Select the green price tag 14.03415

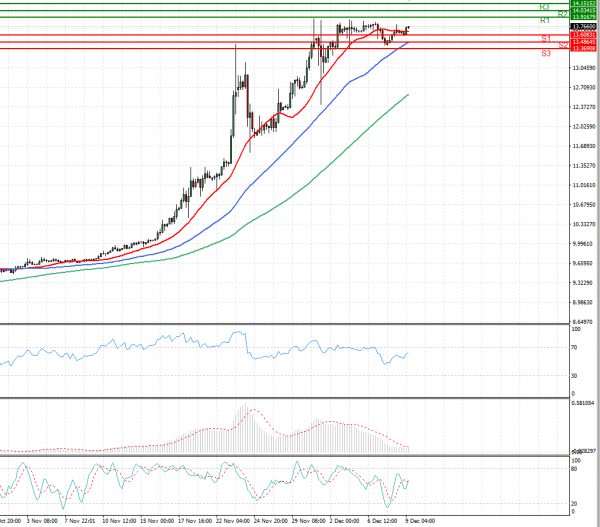click(584, 11)
